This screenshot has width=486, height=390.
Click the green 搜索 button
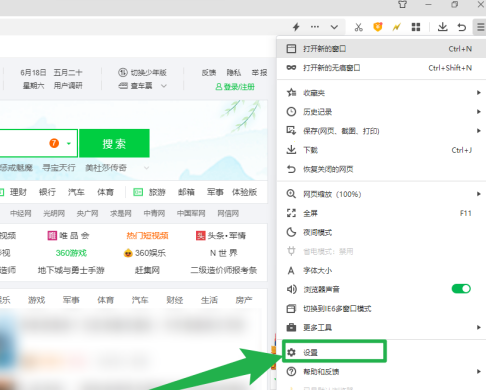click(x=114, y=144)
